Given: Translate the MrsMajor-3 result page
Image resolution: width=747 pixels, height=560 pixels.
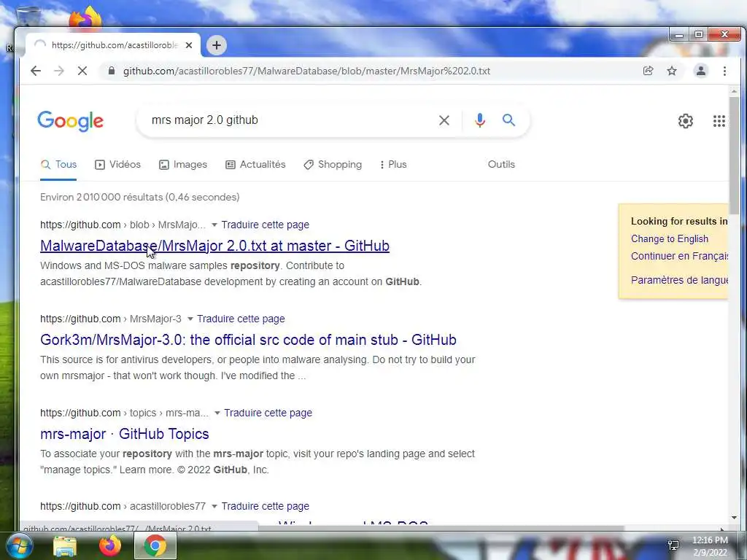Looking at the screenshot, I should click(x=241, y=319).
